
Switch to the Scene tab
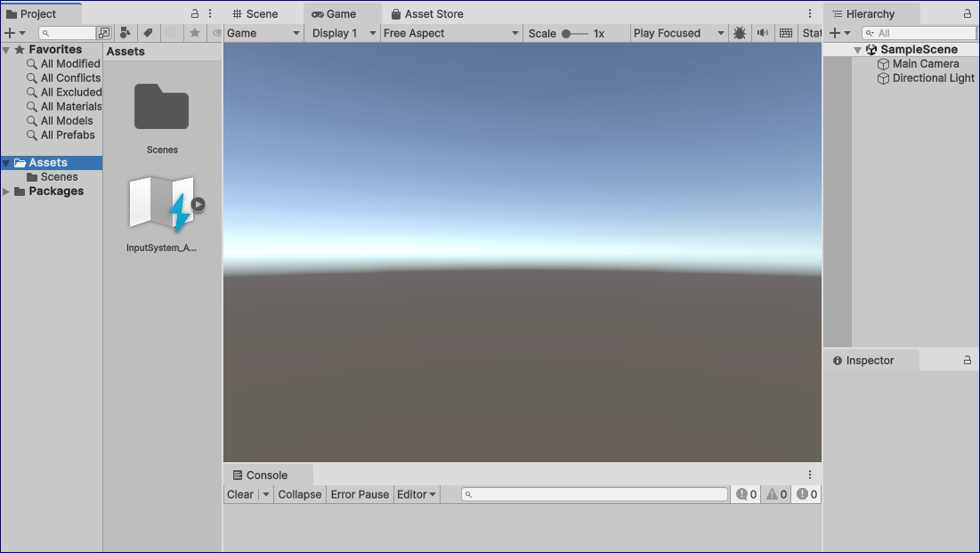(255, 14)
